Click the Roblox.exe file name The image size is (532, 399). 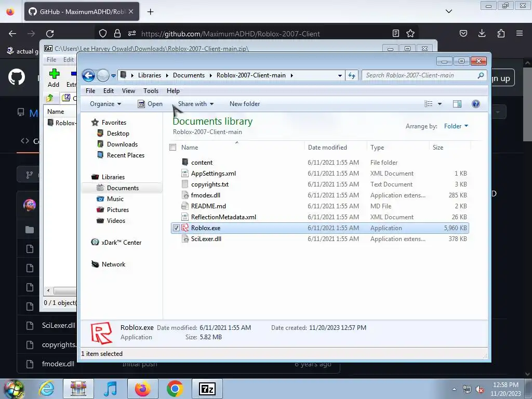[206, 228]
